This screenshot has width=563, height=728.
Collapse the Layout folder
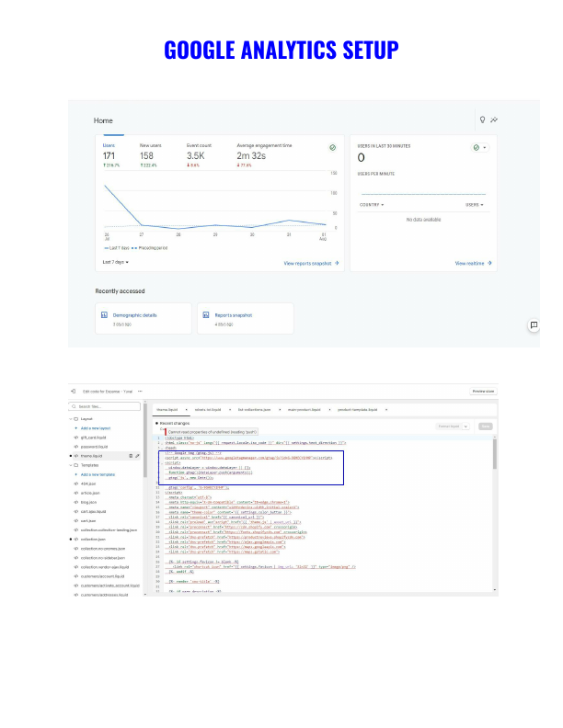(71, 419)
